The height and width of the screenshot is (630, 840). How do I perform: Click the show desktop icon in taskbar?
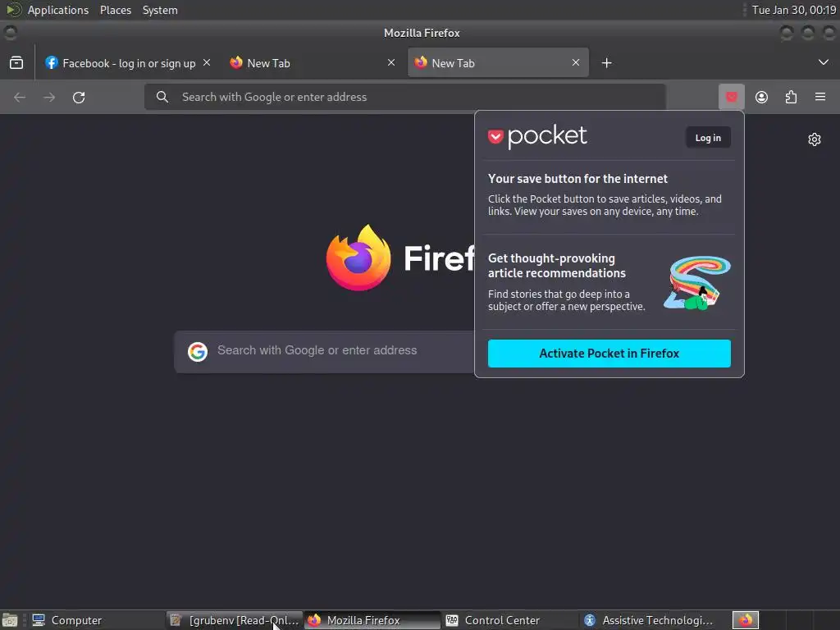click(x=10, y=620)
